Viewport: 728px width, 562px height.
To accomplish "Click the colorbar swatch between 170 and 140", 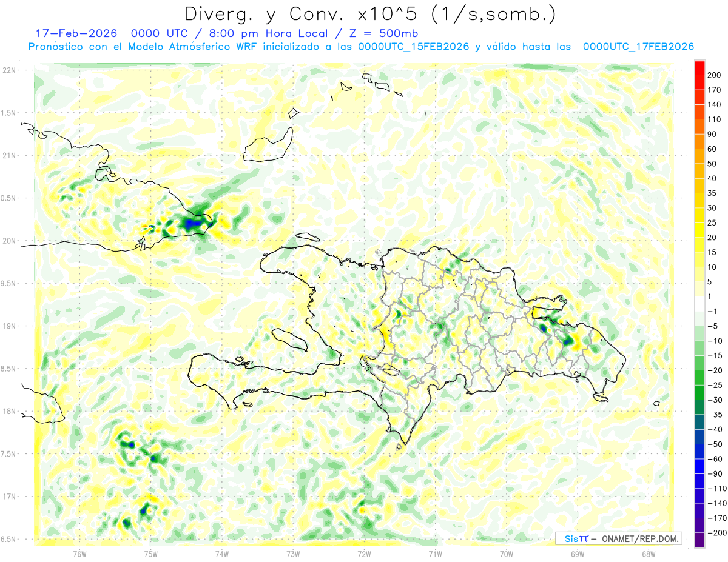I will (699, 97).
